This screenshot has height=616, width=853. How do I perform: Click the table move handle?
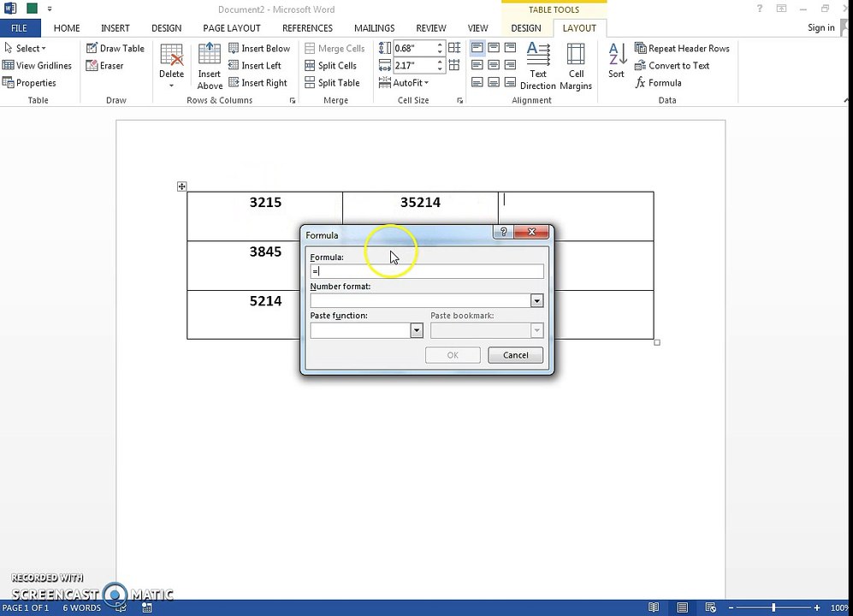click(x=181, y=187)
